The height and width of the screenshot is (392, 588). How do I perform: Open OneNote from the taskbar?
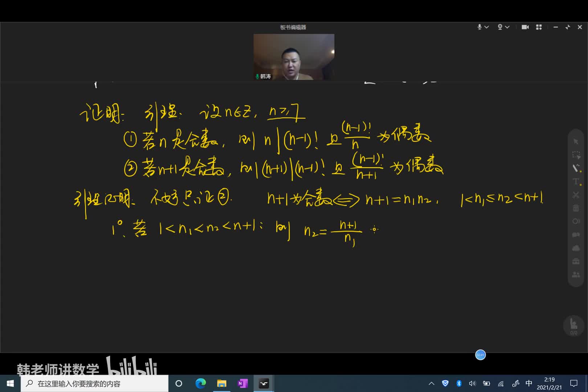[x=242, y=383]
